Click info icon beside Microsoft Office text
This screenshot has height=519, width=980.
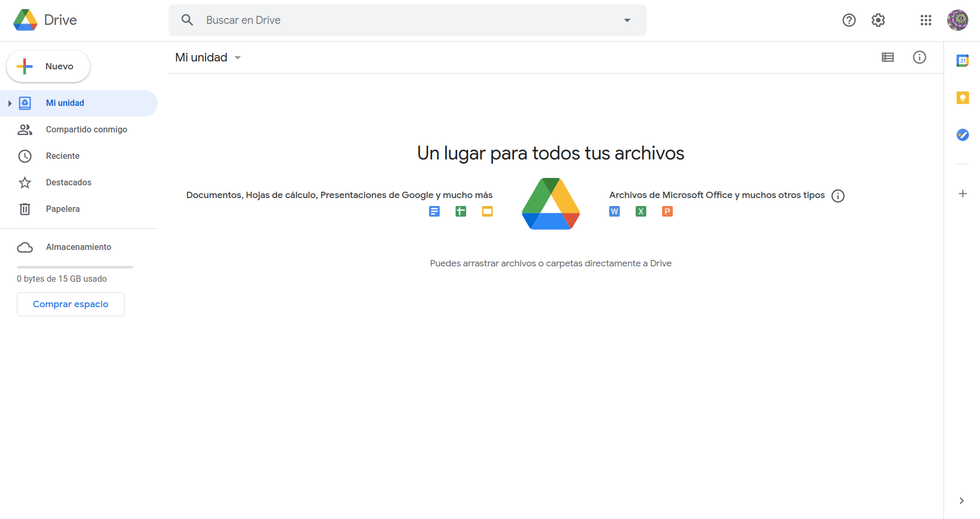[838, 196]
